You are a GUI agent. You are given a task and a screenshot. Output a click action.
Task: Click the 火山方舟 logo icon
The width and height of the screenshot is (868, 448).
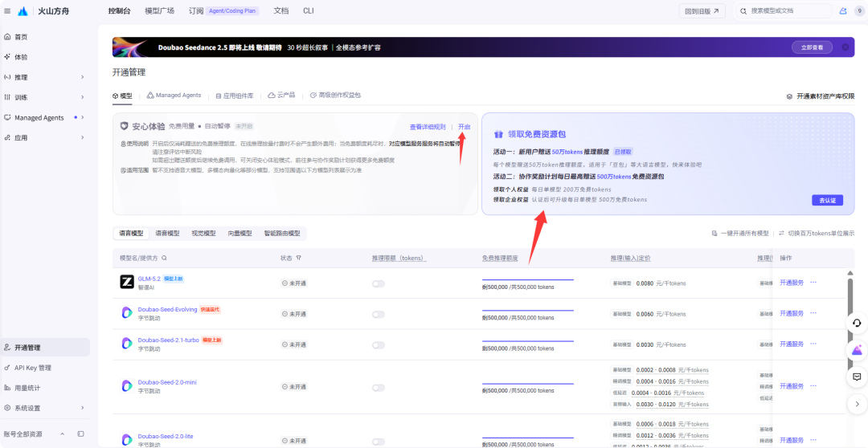tap(23, 11)
